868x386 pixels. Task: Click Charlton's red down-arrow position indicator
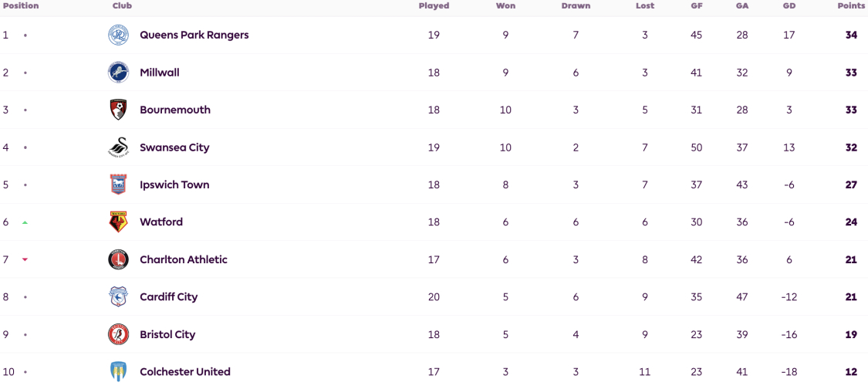(25, 259)
